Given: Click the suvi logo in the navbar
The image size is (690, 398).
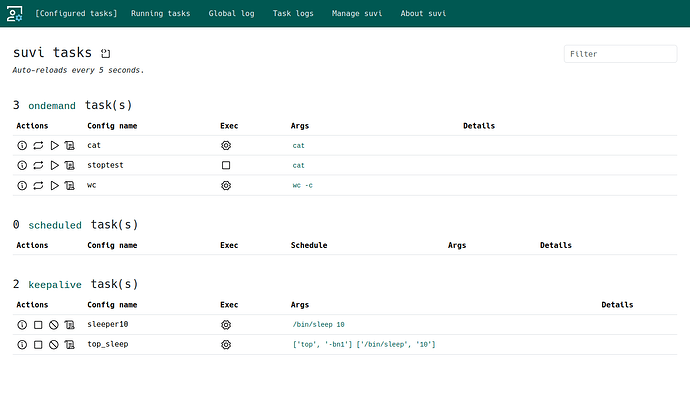Looking at the screenshot, I should (15, 14).
